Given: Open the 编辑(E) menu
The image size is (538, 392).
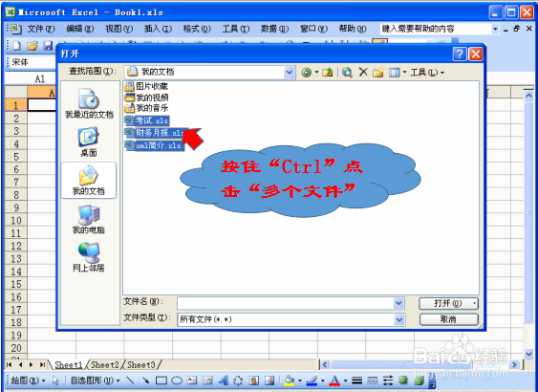Looking at the screenshot, I should click(80, 29).
